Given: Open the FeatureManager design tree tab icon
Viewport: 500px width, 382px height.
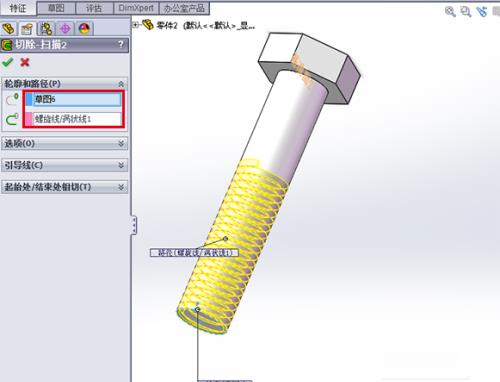Looking at the screenshot, I should 9,29.
